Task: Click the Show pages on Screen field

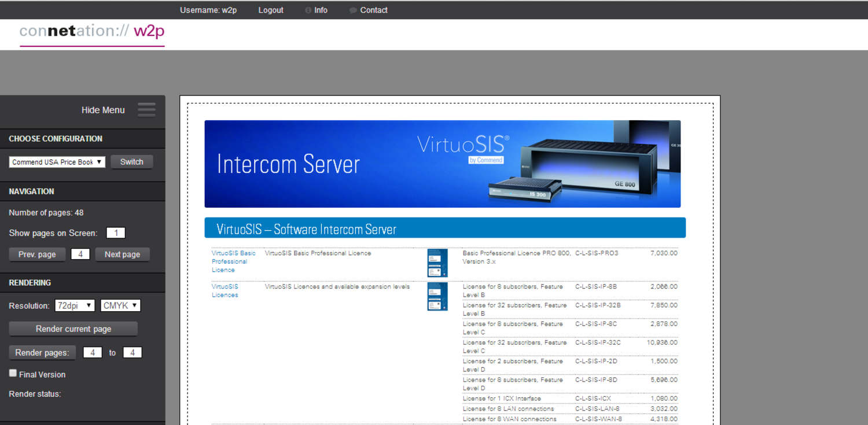Action: coord(116,233)
